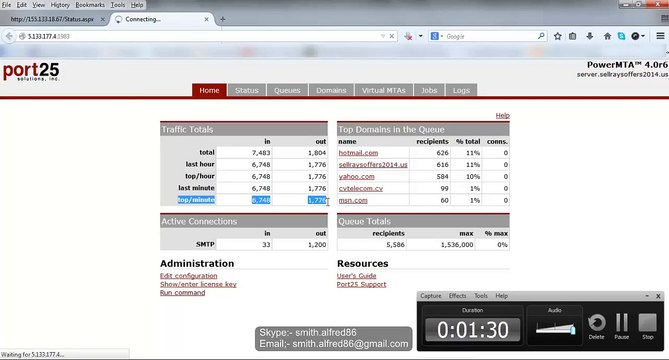Open dropdown arrow next to blocked-download icon
Viewport: 669px width, 360px height.
pos(420,36)
